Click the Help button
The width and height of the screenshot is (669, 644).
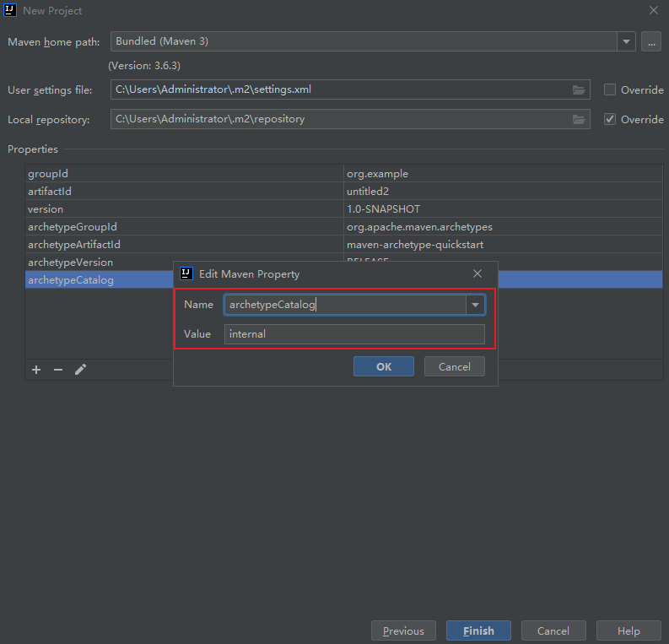[629, 630]
